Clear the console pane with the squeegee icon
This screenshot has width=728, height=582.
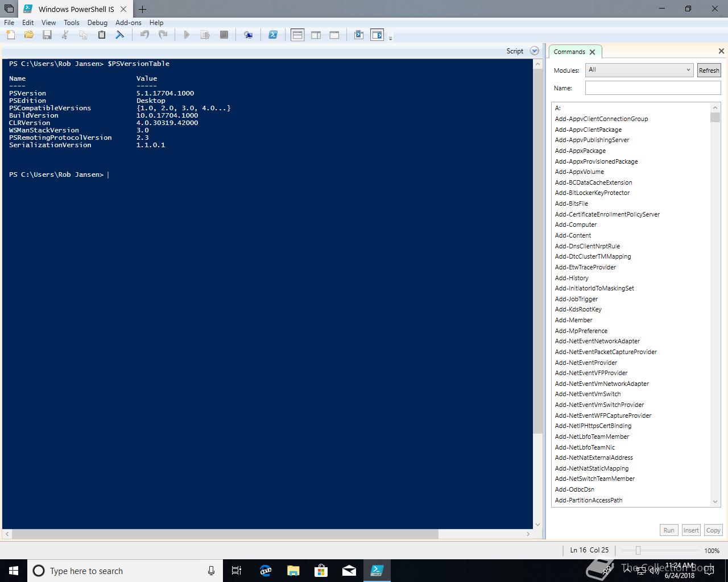point(119,35)
